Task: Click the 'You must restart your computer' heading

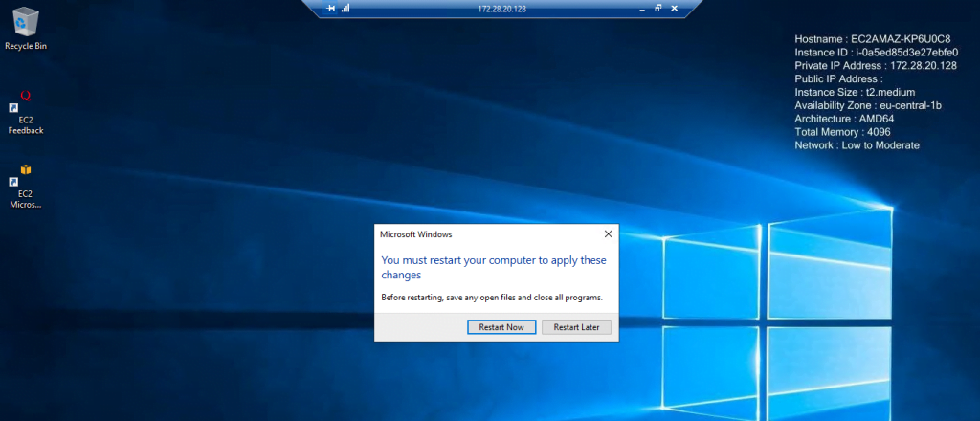Action: [494, 267]
